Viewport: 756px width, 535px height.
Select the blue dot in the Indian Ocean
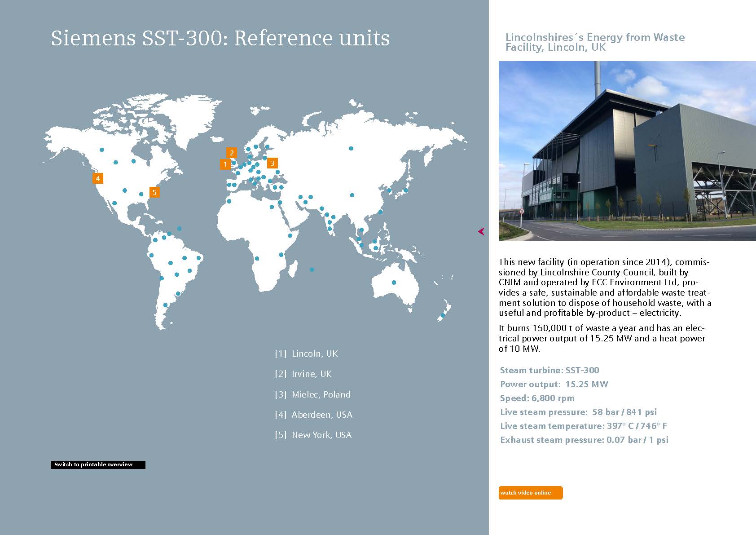pos(312,270)
